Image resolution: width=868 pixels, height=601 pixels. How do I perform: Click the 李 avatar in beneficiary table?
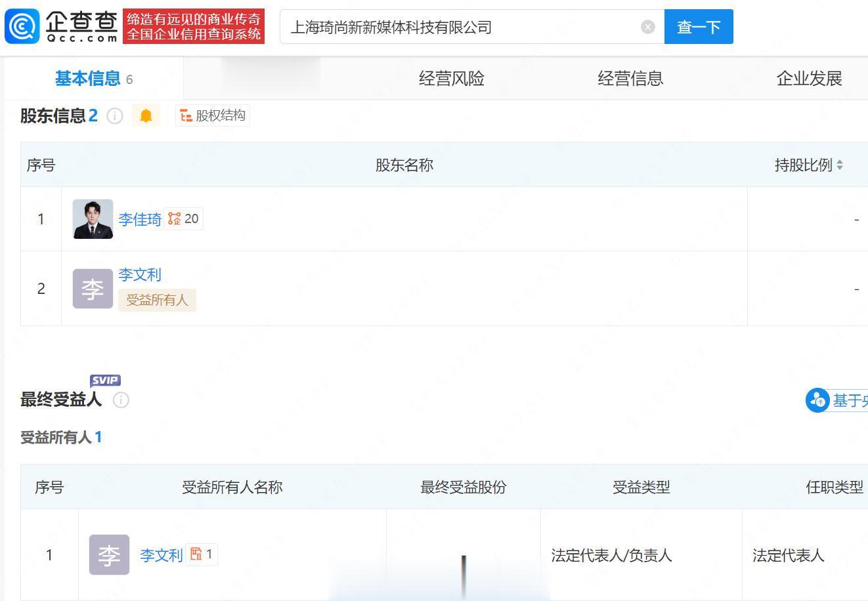click(109, 555)
